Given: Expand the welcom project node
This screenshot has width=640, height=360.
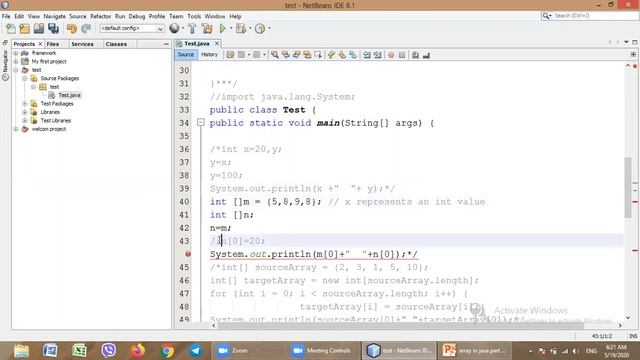Looking at the screenshot, I should pos(16,129).
